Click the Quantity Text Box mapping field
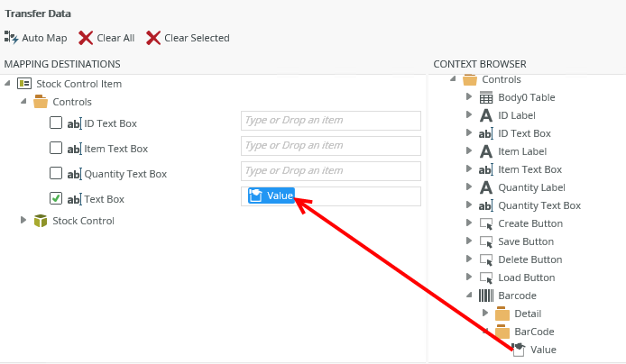The height and width of the screenshot is (364, 626). 330,171
